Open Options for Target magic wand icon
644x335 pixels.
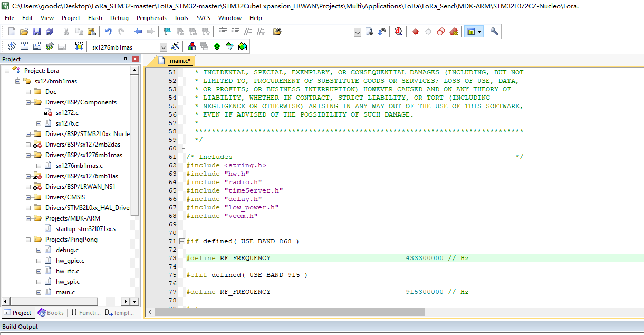[176, 46]
